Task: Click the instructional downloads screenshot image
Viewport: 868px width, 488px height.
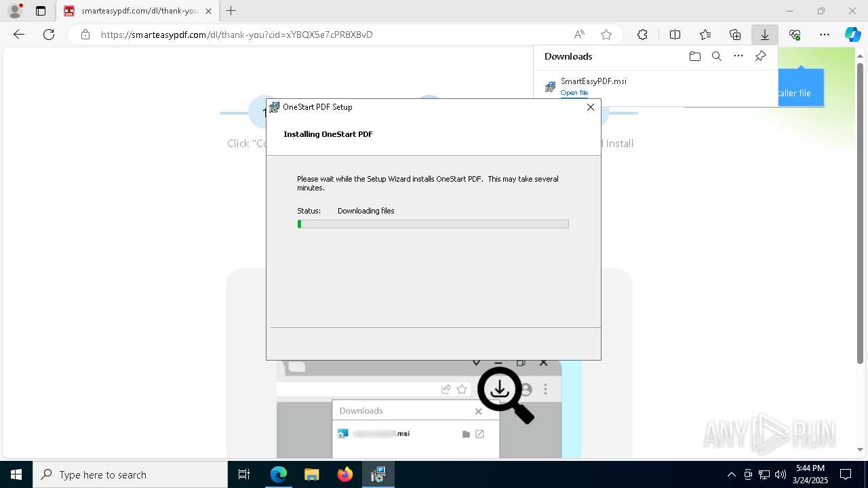Action: tap(429, 409)
